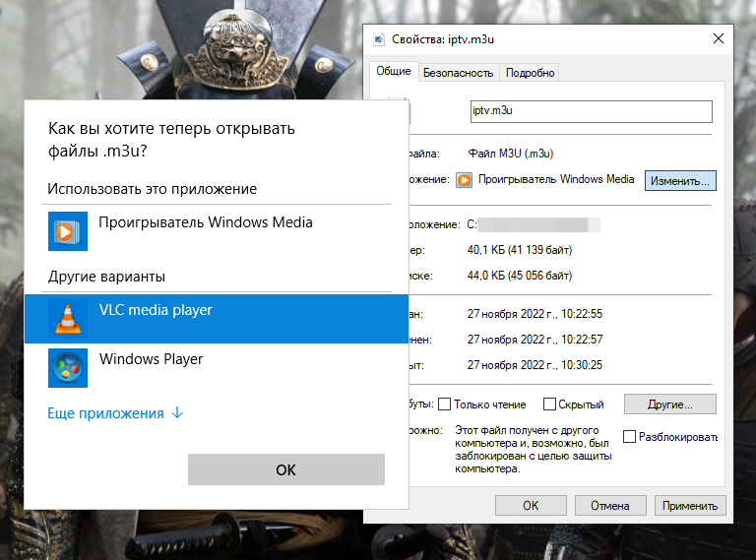The image size is (756, 560).
Task: Click the Windows Player icon
Action: pos(68,368)
